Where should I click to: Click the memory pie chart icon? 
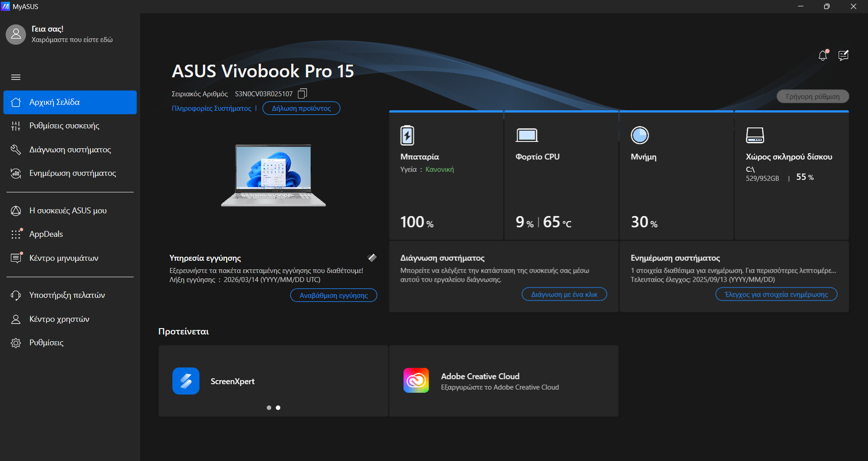click(x=640, y=135)
